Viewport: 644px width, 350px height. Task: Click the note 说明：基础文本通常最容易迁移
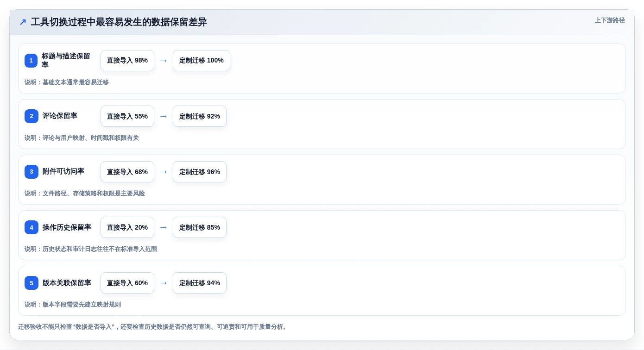67,82
